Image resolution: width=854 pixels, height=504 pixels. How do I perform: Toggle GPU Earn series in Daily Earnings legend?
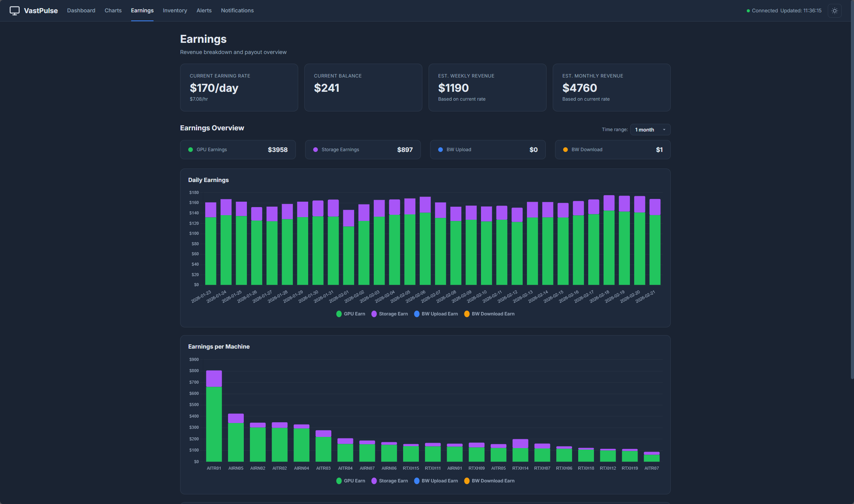click(x=350, y=314)
